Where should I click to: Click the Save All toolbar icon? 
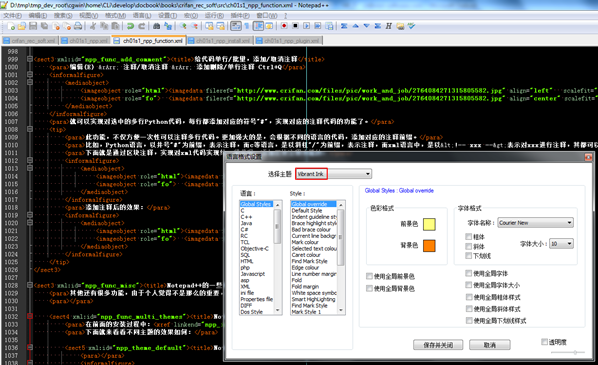44,26
